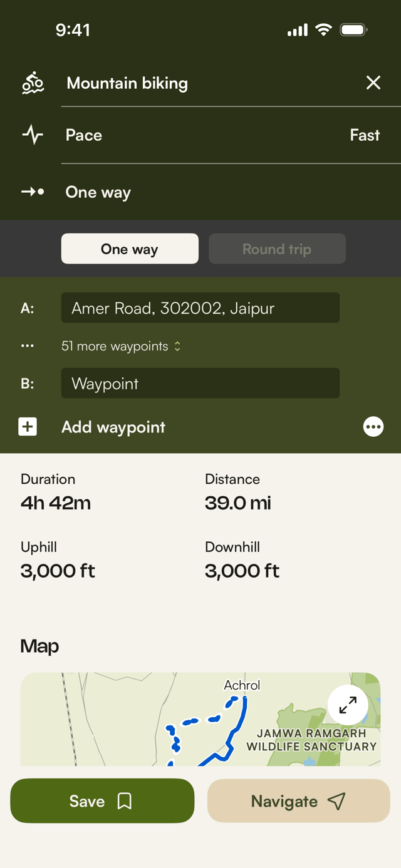Edit start point Amer Road field
Image resolution: width=401 pixels, height=868 pixels.
click(200, 308)
